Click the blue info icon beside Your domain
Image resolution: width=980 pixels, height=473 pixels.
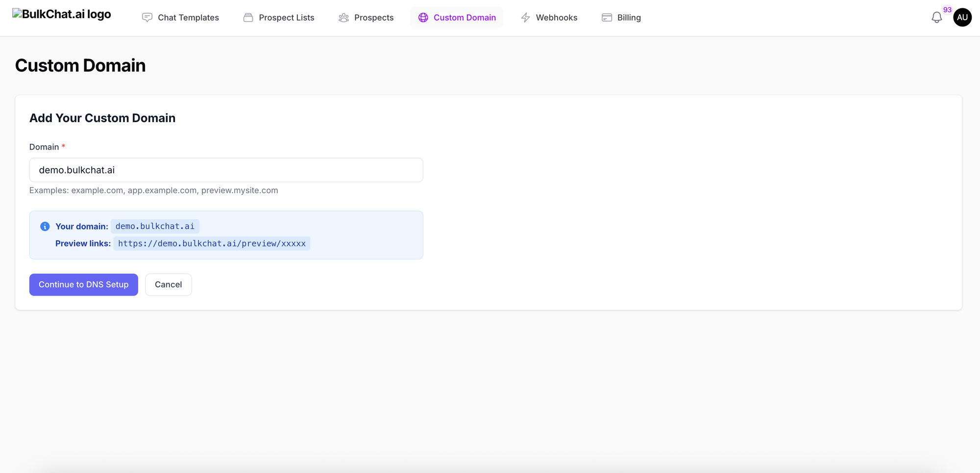[x=45, y=226]
